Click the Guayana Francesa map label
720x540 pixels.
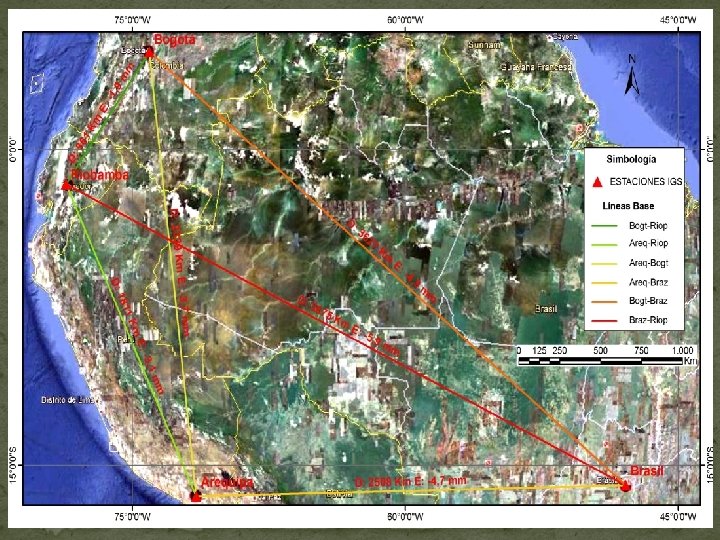click(x=536, y=67)
